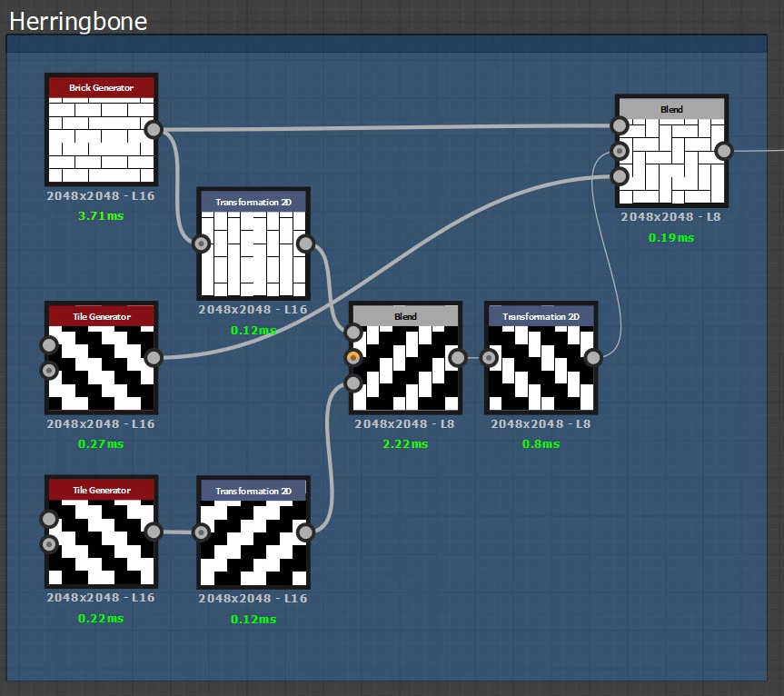Select title bar of 0.27ms Tile Generator
The height and width of the screenshot is (696, 784).
(x=102, y=316)
